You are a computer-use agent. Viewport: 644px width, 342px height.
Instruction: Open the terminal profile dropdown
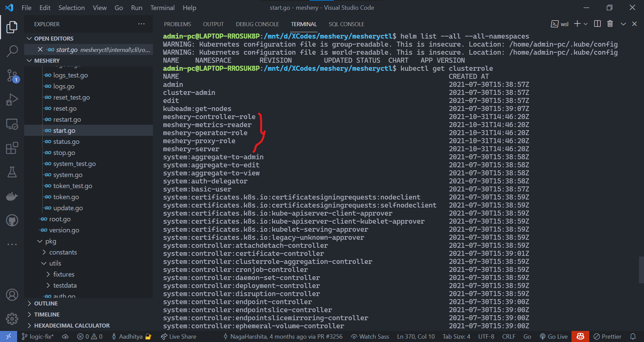[586, 24]
